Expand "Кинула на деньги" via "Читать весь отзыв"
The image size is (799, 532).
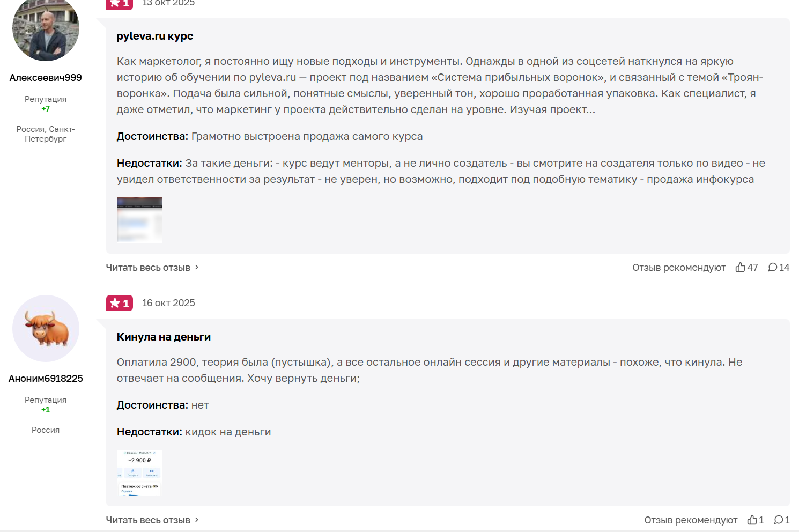pos(148,520)
